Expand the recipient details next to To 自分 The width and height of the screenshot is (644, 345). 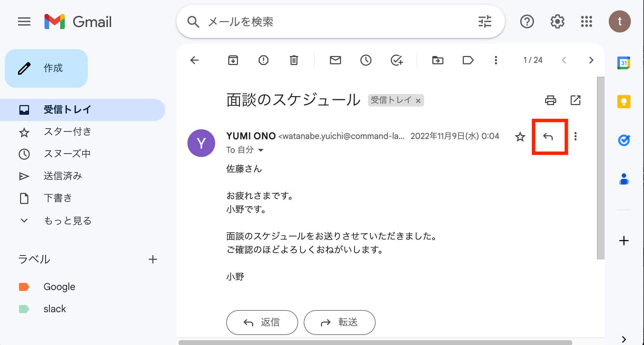pyautogui.click(x=261, y=150)
